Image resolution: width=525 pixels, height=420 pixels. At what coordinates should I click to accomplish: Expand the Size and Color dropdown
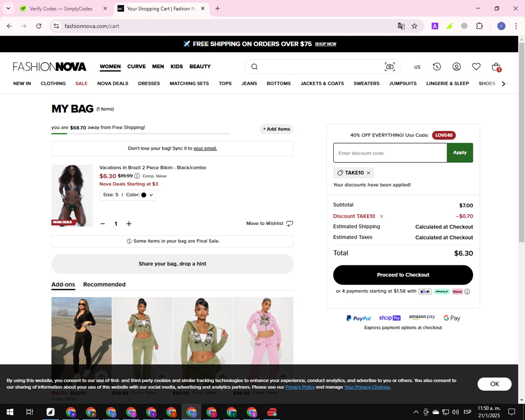click(128, 195)
